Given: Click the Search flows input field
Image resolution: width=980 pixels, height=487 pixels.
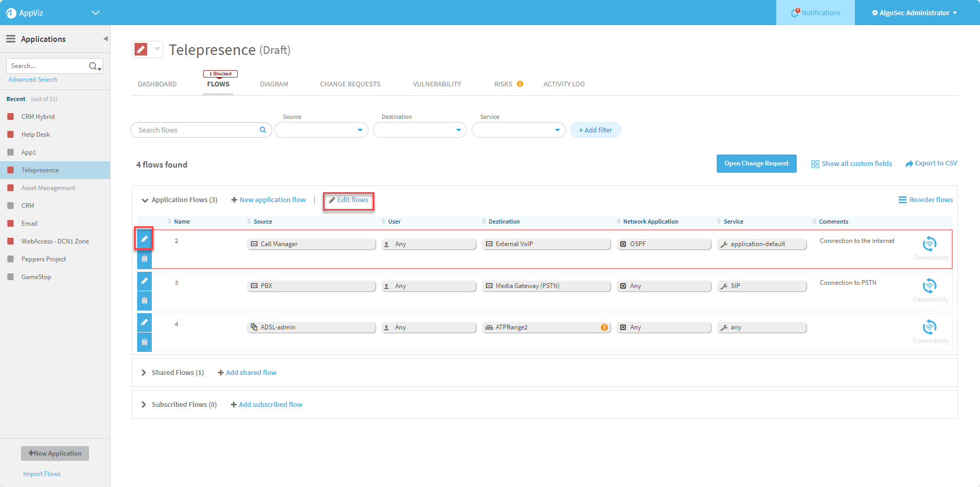Looking at the screenshot, I should [x=196, y=130].
